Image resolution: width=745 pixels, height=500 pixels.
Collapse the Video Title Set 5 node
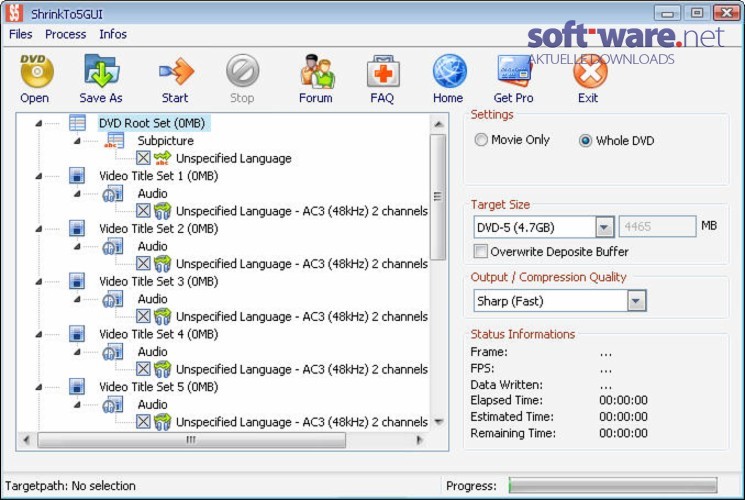39,387
